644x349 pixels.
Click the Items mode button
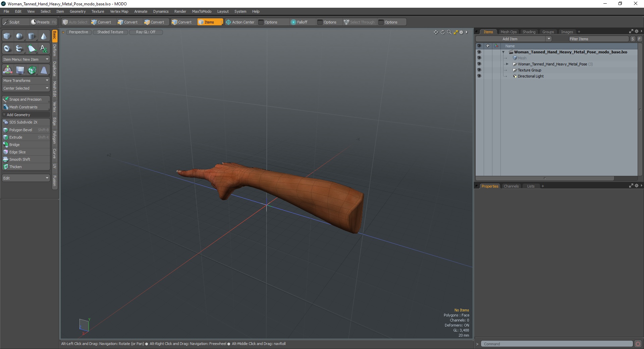pyautogui.click(x=209, y=22)
